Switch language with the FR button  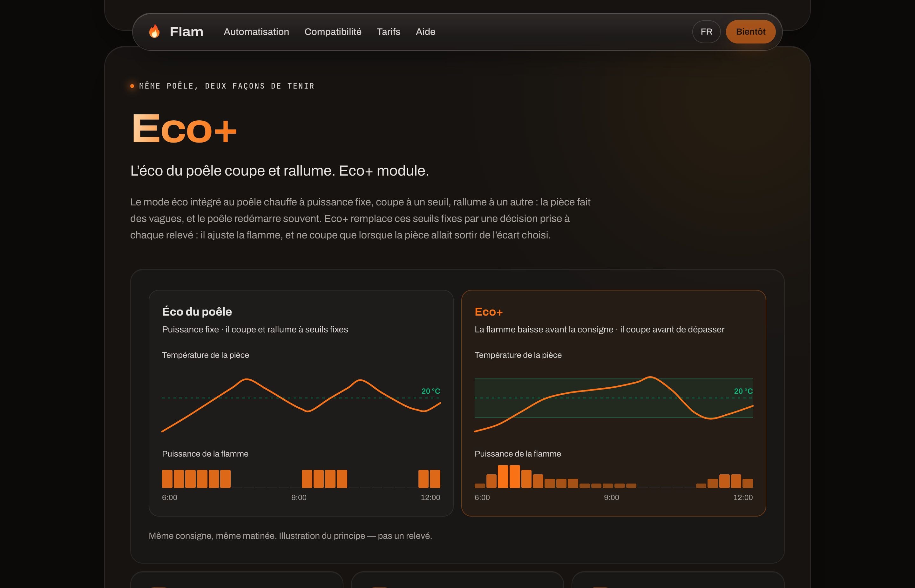[706, 32]
